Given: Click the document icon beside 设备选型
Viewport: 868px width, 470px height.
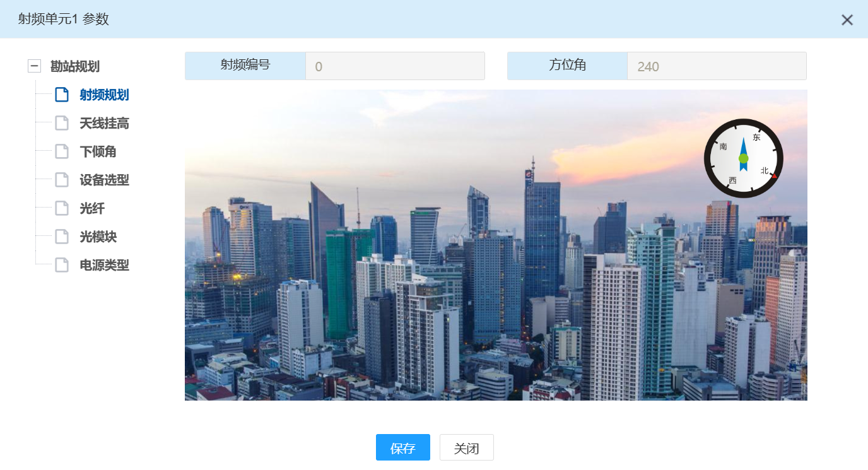Looking at the screenshot, I should point(62,180).
